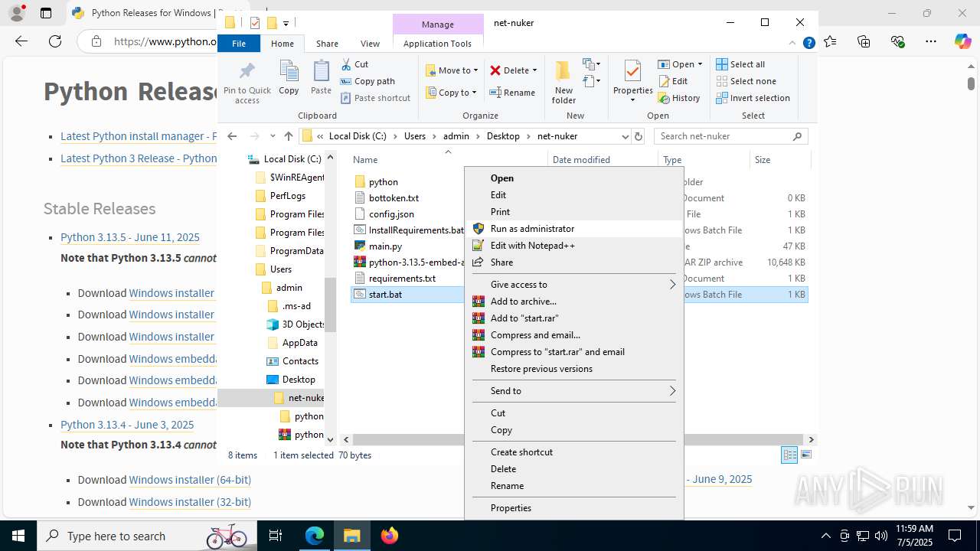Click the Search net-nuker field
Screen dimensions: 980x551
point(731,136)
